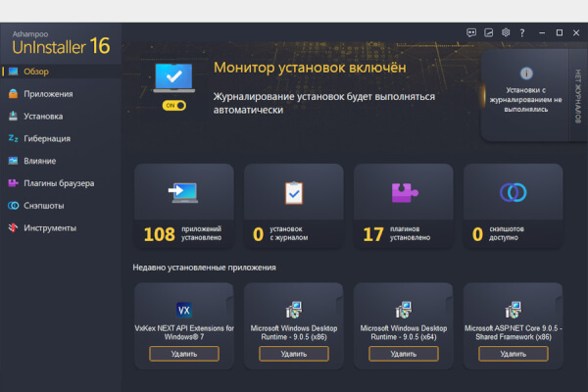588x392 pixels.
Task: Click the Установки с журналированием не выполнялись text
Action: (525, 100)
